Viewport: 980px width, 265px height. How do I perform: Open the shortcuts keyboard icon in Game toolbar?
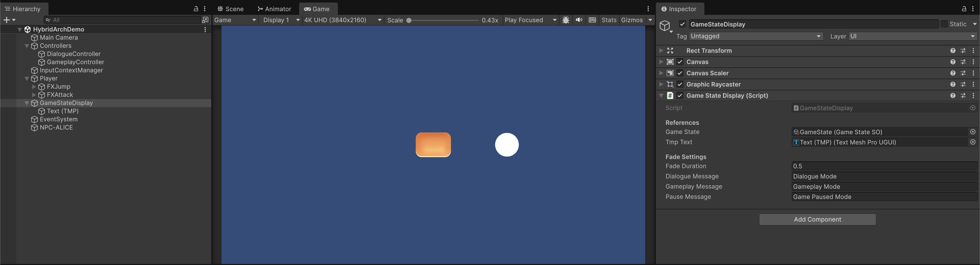click(592, 20)
